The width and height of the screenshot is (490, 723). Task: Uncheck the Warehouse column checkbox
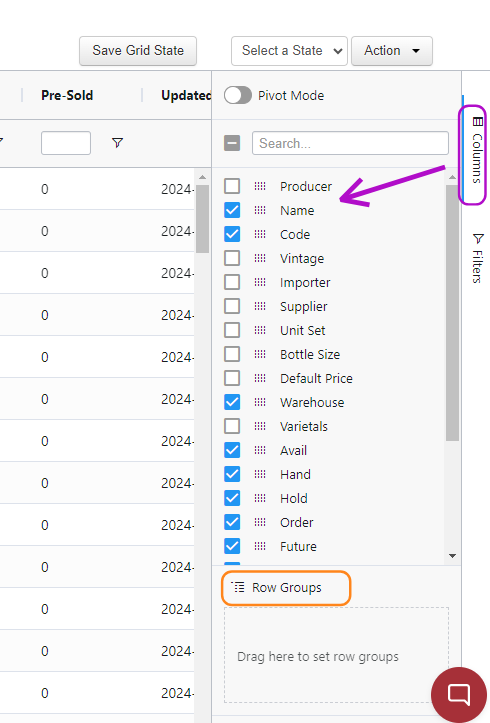[x=232, y=402]
